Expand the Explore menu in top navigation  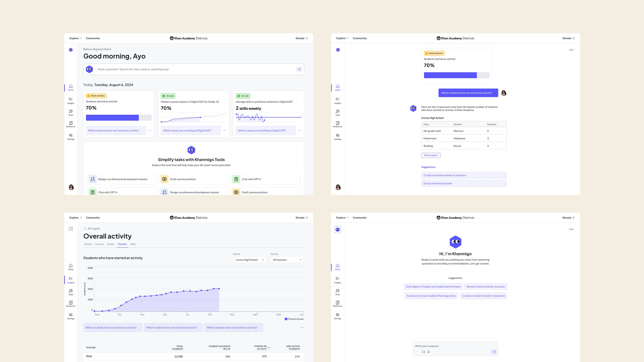[x=75, y=38]
